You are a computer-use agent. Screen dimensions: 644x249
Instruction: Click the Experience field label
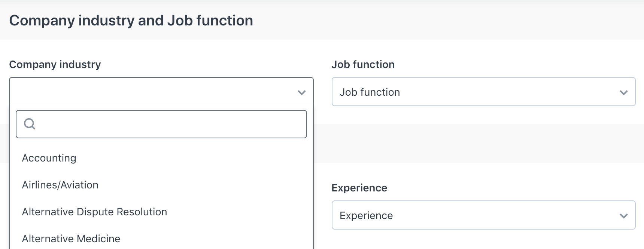pos(359,188)
